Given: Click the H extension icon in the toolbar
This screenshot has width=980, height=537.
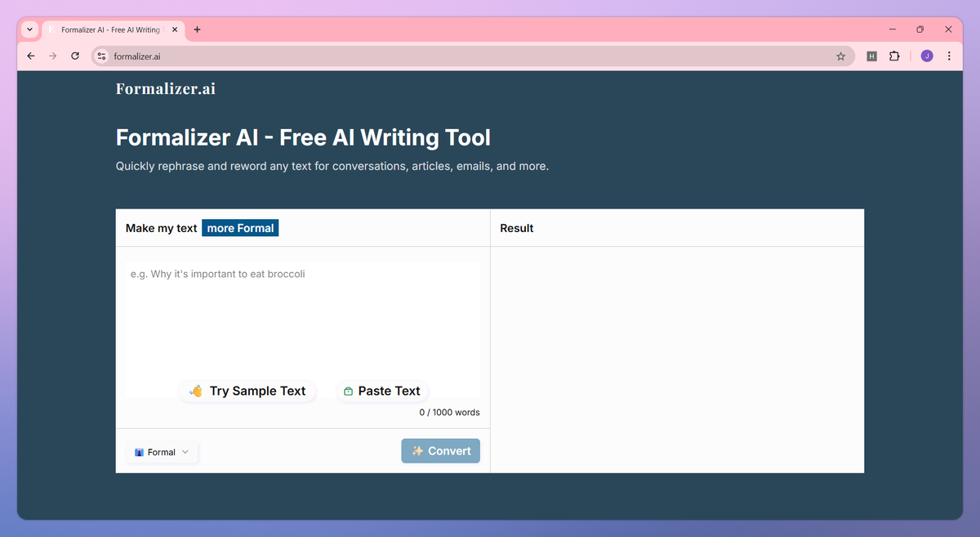Looking at the screenshot, I should 871,56.
